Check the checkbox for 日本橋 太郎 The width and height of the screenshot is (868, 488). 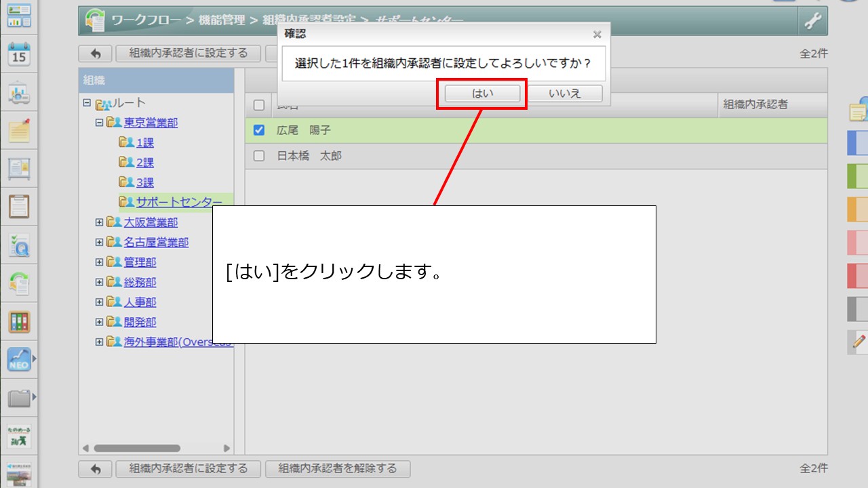[258, 156]
